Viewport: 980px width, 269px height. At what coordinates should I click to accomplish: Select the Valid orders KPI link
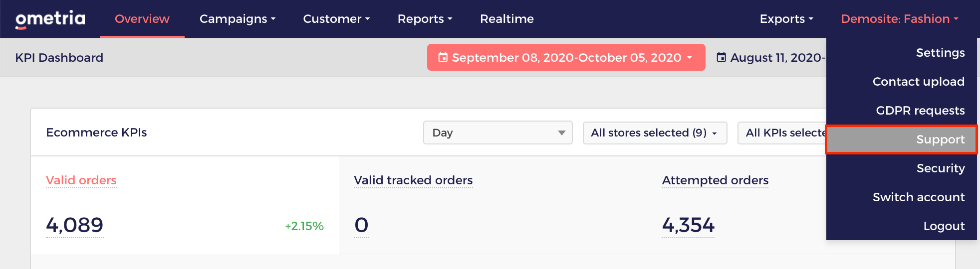[x=81, y=180]
